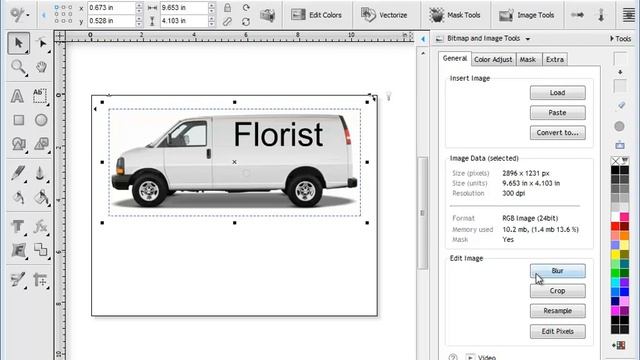Select the measuring dimension tool in toolbox
Image resolution: width=640 pixels, height=360 pixels.
pos(40,280)
